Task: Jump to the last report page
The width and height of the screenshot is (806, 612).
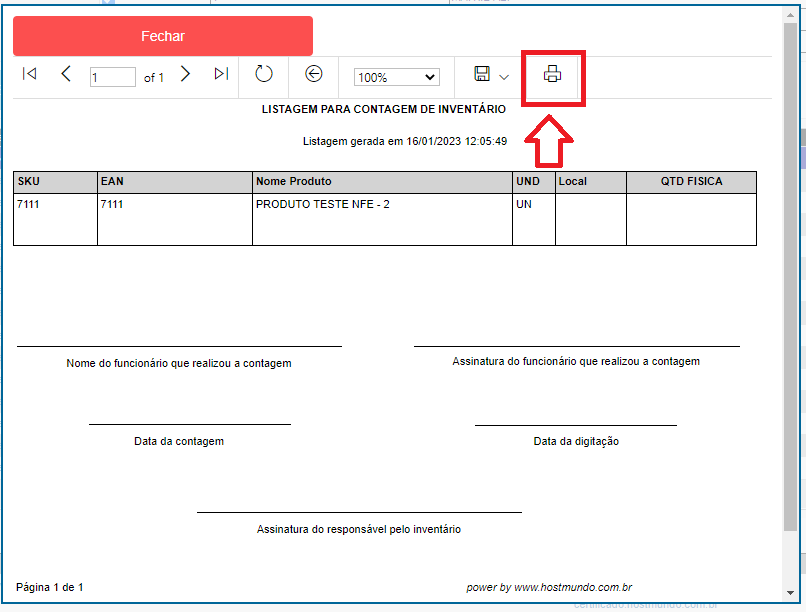Action: coord(221,74)
